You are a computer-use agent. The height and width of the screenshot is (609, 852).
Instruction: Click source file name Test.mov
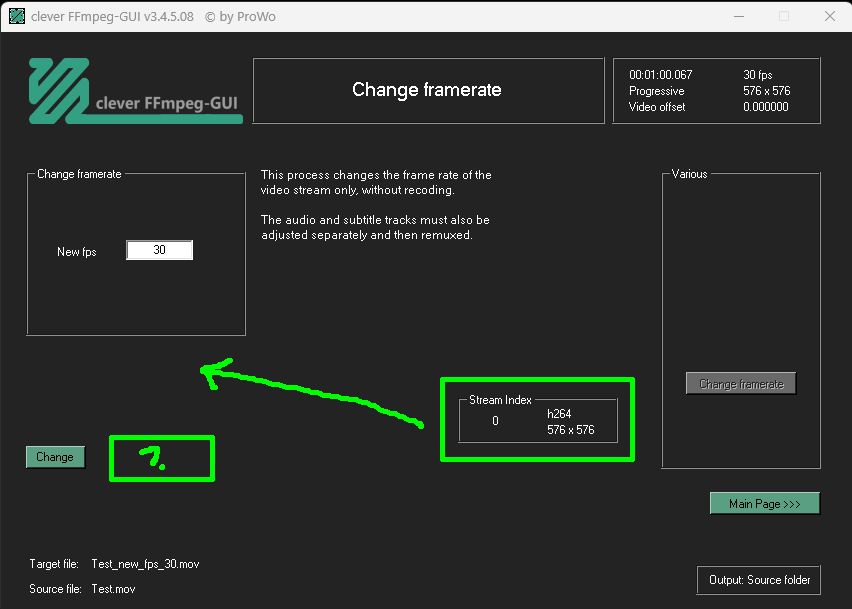(x=113, y=589)
